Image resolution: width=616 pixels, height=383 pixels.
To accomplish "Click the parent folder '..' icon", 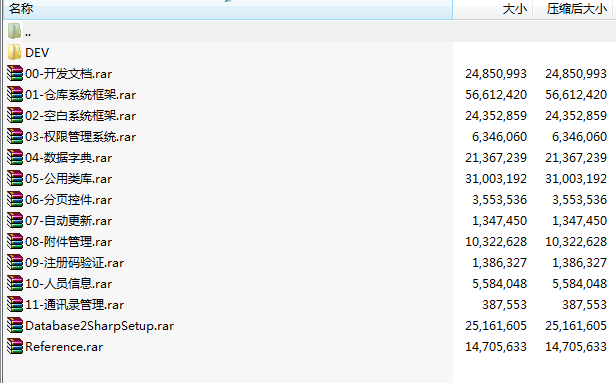I will 15,31.
